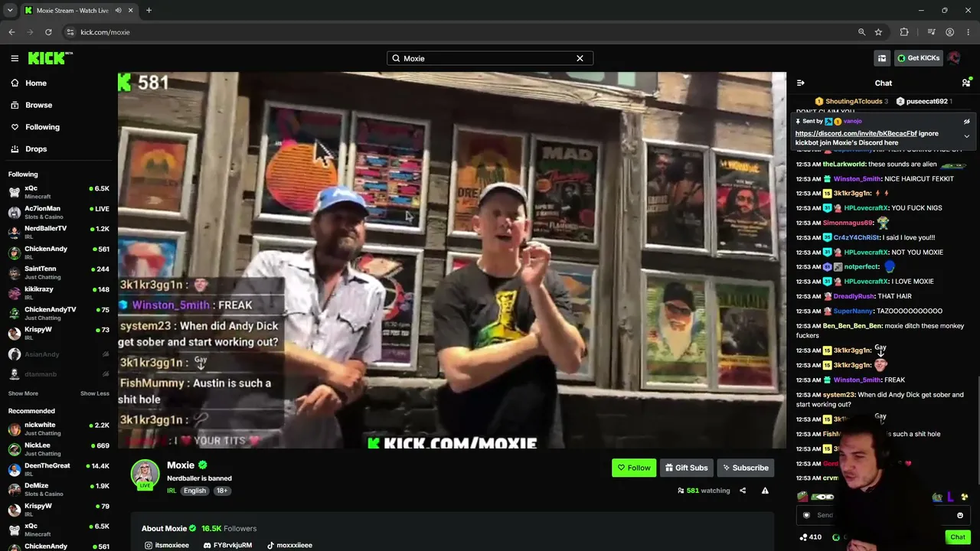Open the chat viewers list icon
The width and height of the screenshot is (980, 551).
966,83
